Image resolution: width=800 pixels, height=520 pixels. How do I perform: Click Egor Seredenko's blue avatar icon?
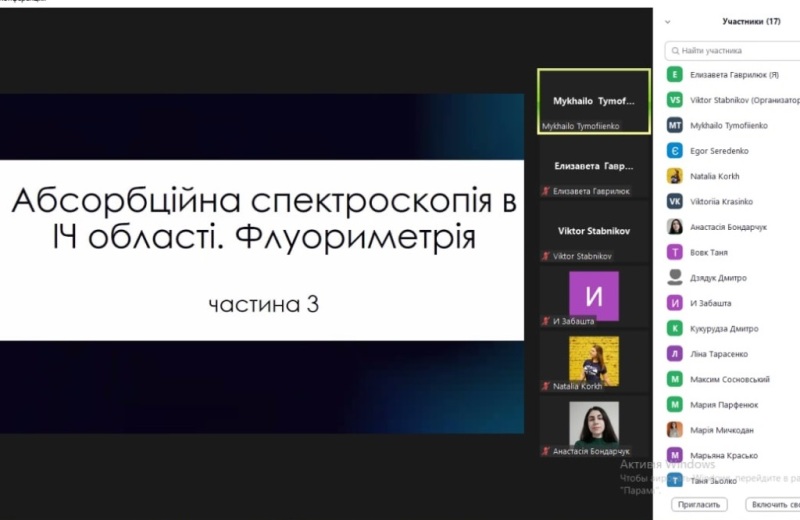tap(674, 151)
